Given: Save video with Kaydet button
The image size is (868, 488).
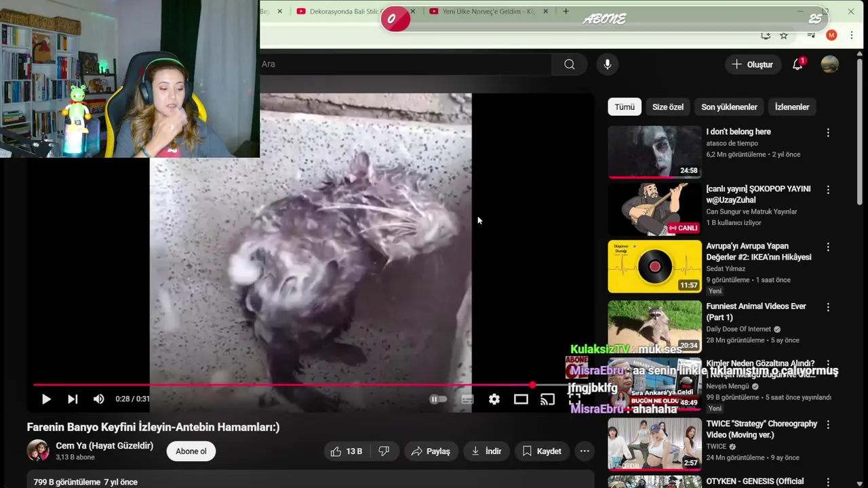Looking at the screenshot, I should [542, 451].
